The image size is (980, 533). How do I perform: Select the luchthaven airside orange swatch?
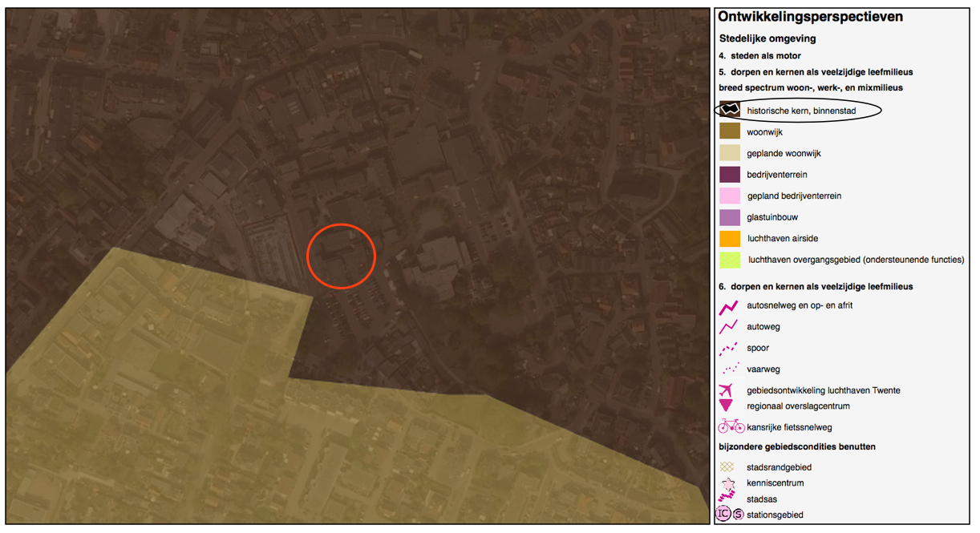(x=730, y=239)
